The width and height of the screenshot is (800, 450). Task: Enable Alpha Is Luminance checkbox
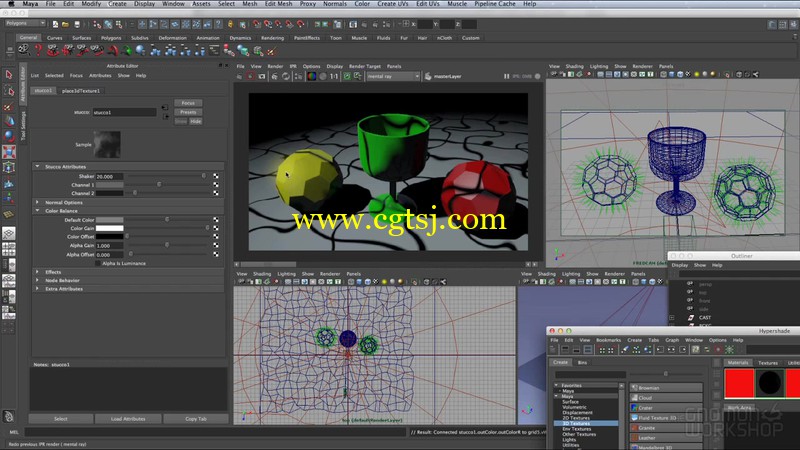(97, 263)
